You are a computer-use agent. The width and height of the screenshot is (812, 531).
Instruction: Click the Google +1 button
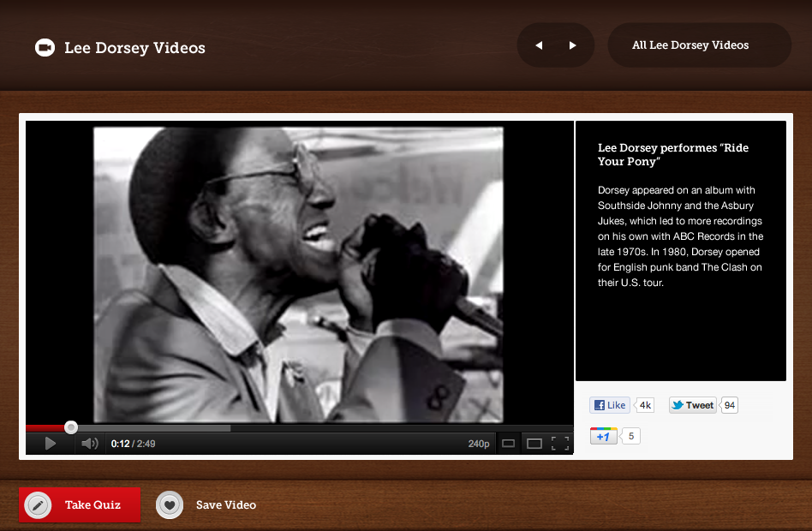(x=603, y=436)
